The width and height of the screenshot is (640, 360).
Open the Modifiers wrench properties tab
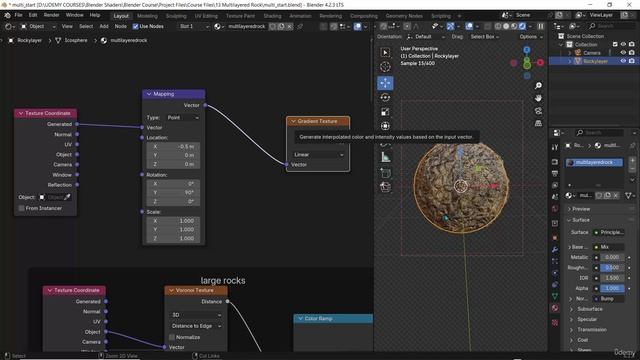pos(555,249)
